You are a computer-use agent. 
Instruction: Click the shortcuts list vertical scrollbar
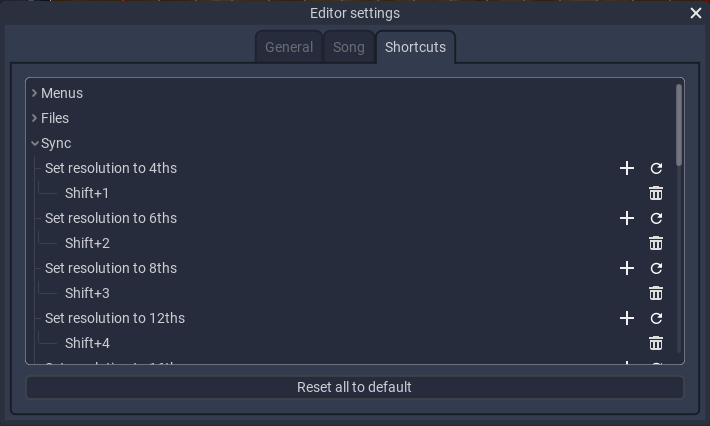679,125
